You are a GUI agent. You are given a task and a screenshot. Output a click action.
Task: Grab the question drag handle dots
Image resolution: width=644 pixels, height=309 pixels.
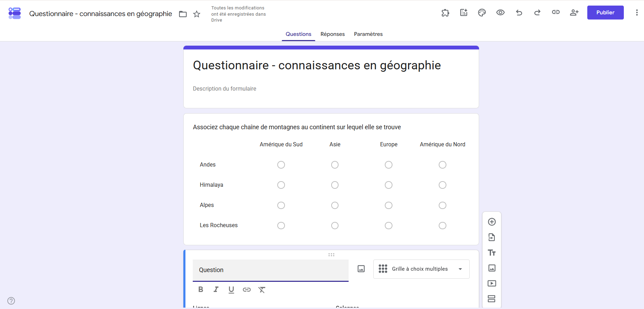331,255
